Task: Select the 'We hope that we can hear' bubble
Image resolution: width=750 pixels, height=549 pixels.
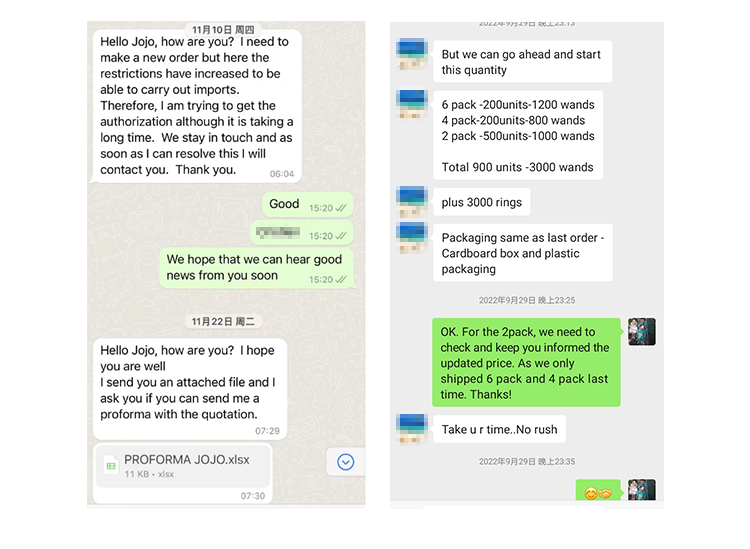Action: tap(257, 268)
